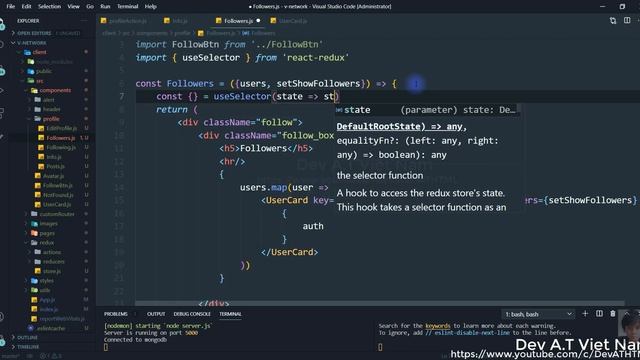
Task: Open the Terminal menu
Action: tap(127, 7)
